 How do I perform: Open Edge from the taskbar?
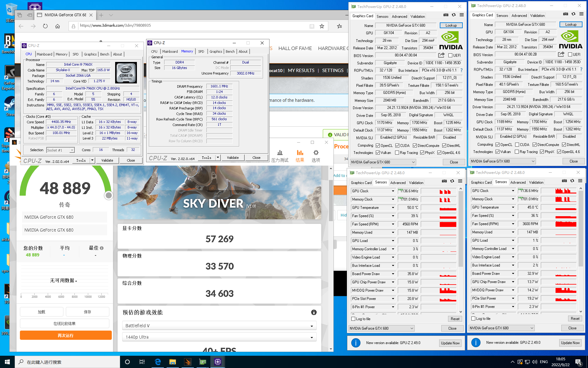point(158,362)
